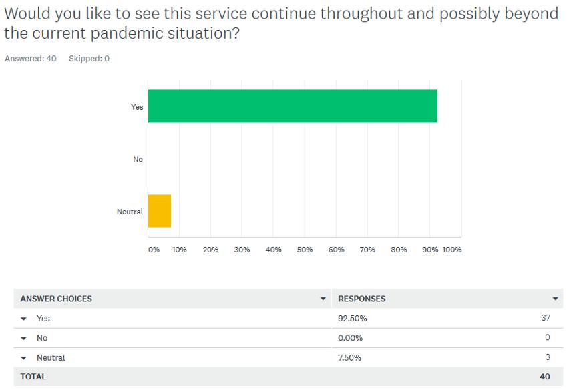Viewport: 573px width, 392px height.
Task: Click the Skipped: 0 text
Action: point(89,59)
